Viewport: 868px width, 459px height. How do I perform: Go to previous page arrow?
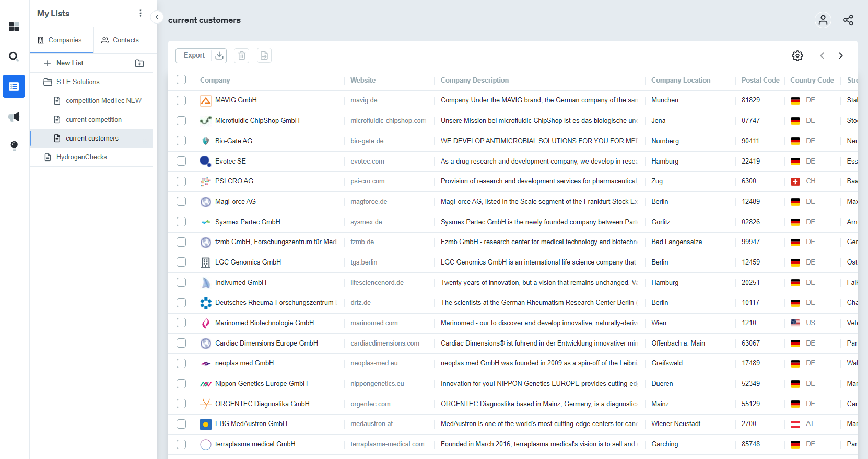tap(822, 55)
